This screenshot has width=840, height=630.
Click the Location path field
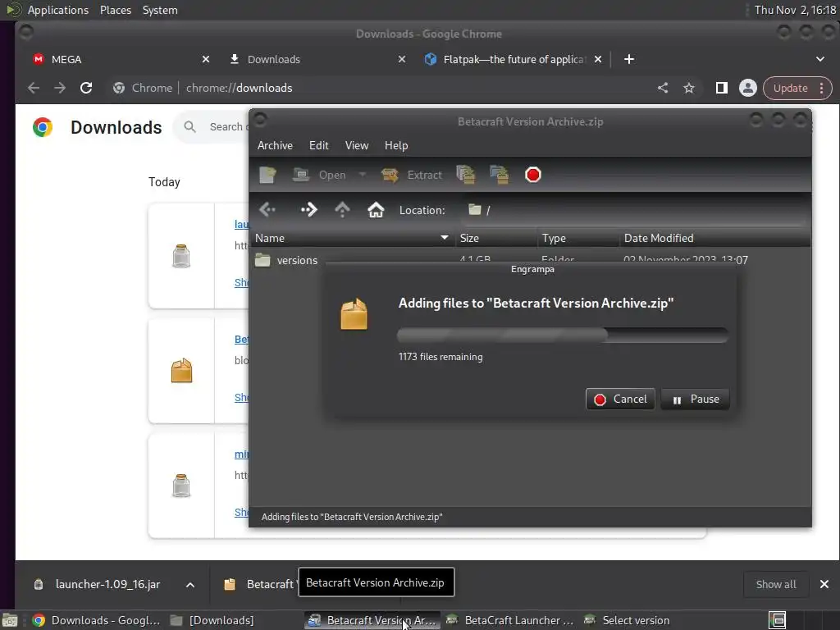[x=635, y=210]
